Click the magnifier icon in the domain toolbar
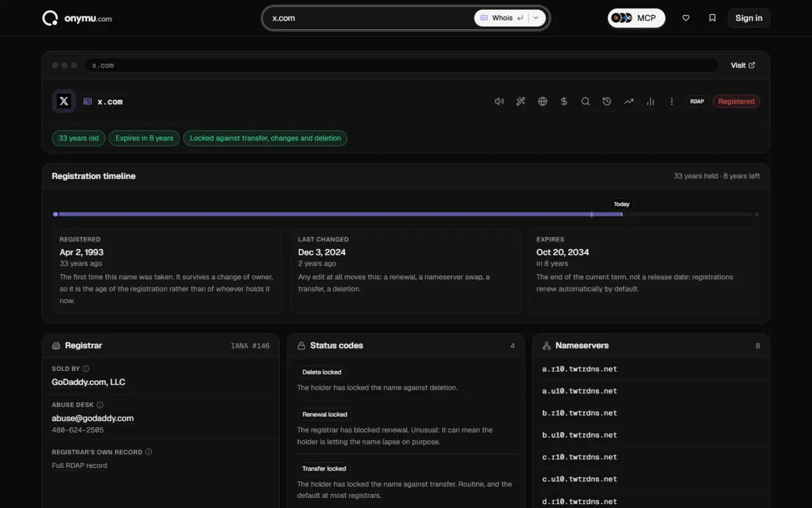The image size is (812, 508). point(586,102)
